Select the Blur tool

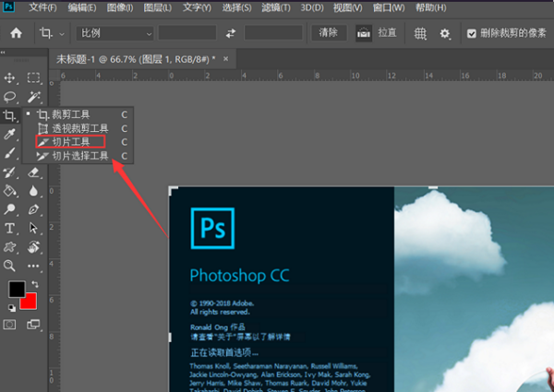(x=33, y=191)
